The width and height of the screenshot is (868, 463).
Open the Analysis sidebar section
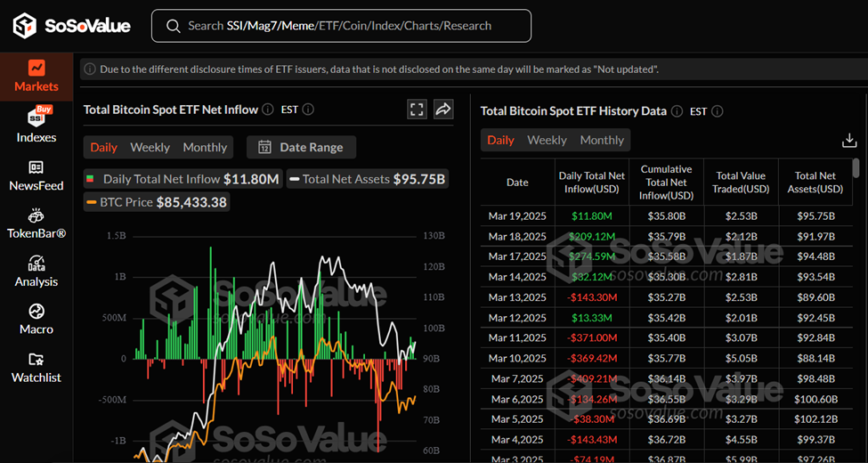[x=37, y=272]
